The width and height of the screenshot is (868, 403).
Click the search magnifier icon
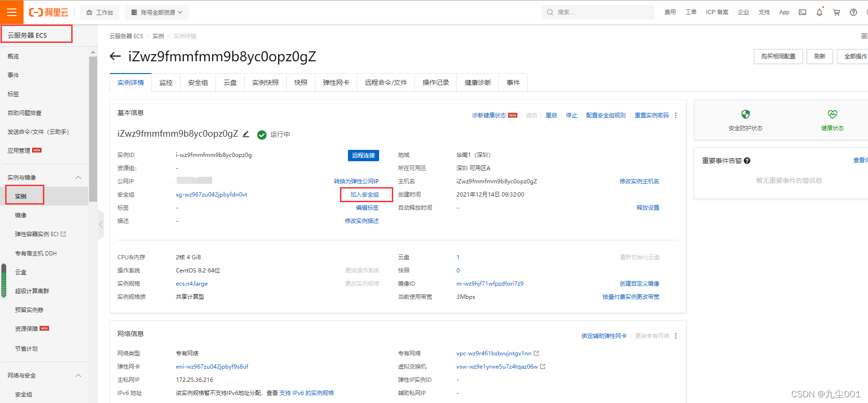point(550,12)
